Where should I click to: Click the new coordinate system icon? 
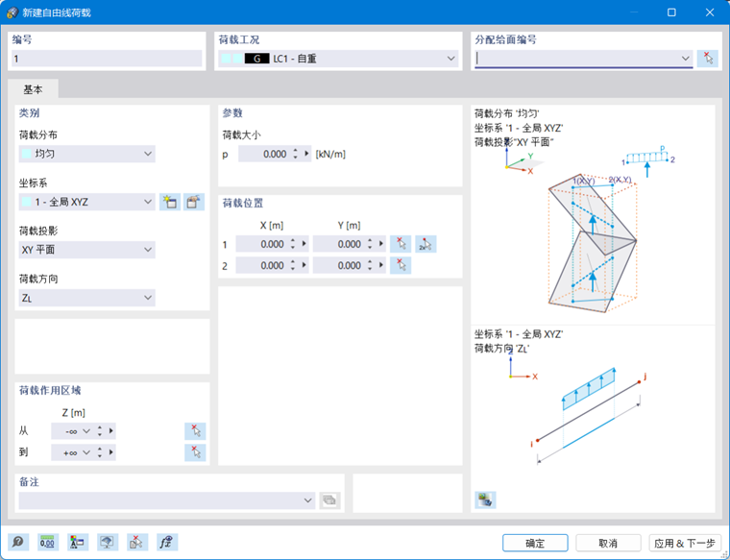[170, 202]
